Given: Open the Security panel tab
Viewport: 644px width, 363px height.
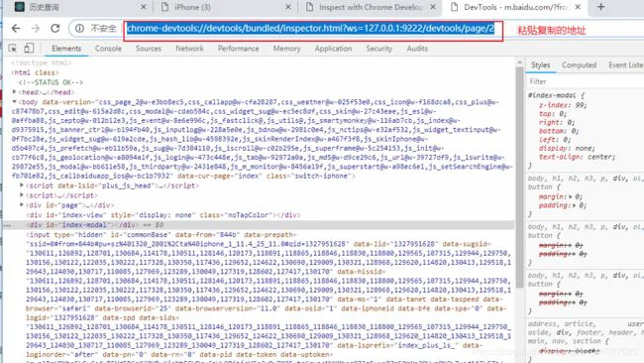Looking at the screenshot, I should [x=379, y=49].
